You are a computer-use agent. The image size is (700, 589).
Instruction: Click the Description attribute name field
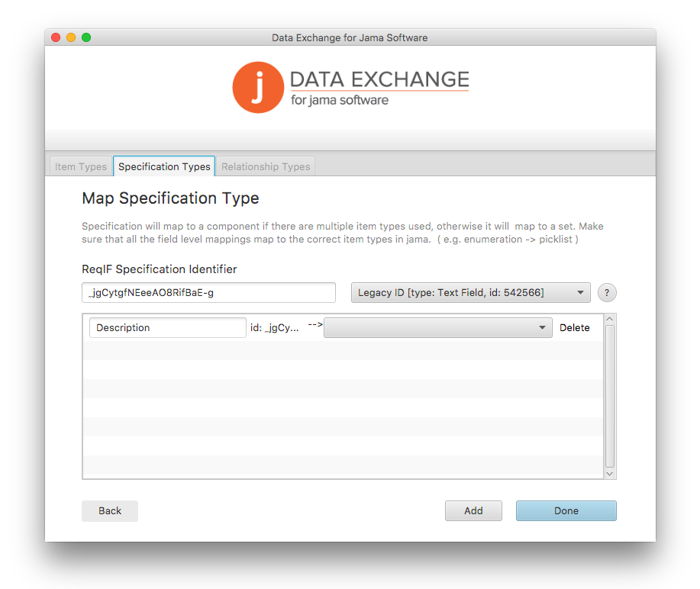[x=167, y=327]
